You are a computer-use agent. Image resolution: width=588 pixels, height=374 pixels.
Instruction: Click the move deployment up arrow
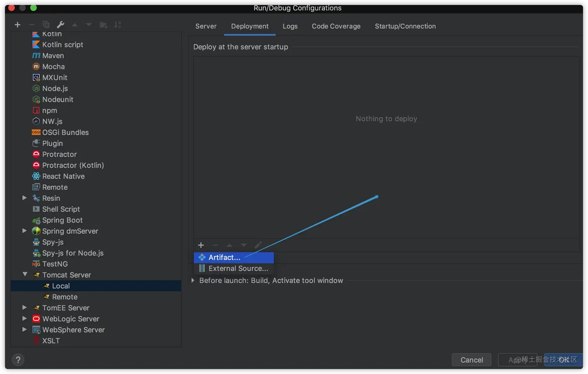click(229, 245)
